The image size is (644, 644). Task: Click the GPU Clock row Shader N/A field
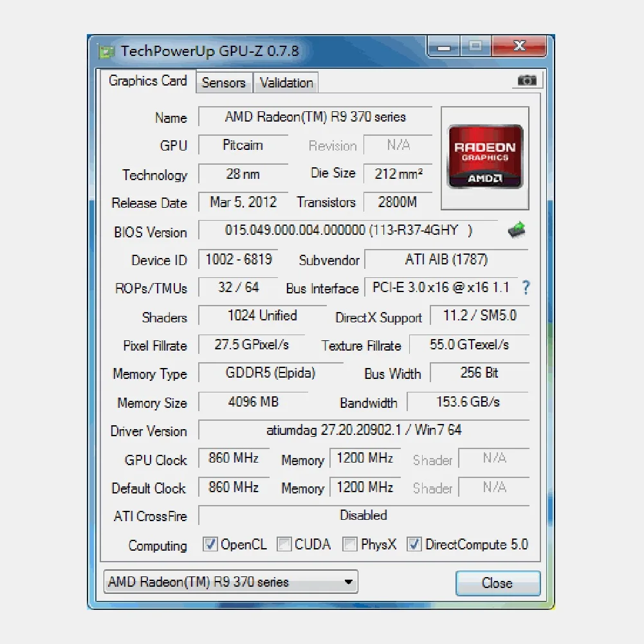[494, 458]
